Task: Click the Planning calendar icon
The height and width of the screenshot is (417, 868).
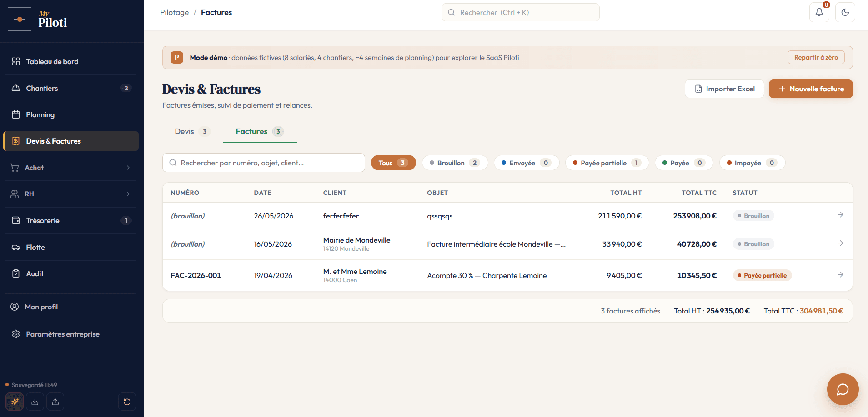Action: coord(16,114)
